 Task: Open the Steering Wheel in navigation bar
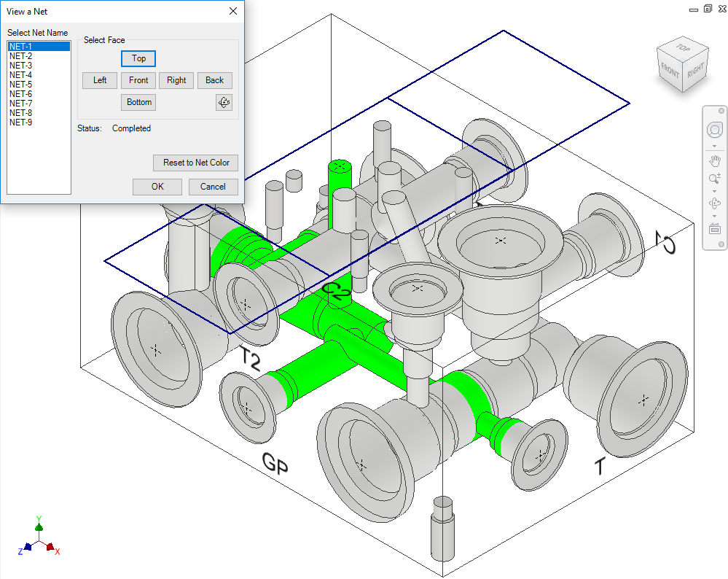pyautogui.click(x=714, y=131)
